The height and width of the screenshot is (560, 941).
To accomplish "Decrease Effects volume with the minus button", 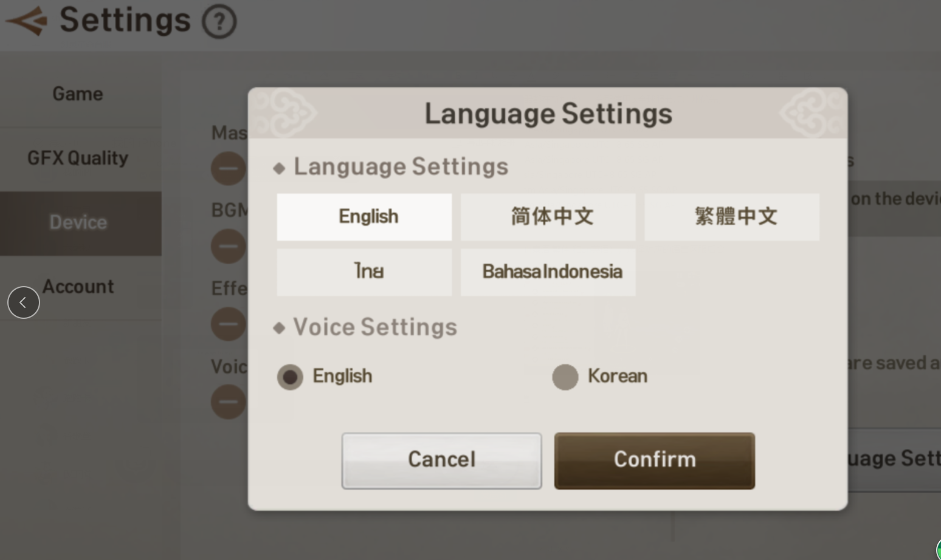I will pos(229,324).
